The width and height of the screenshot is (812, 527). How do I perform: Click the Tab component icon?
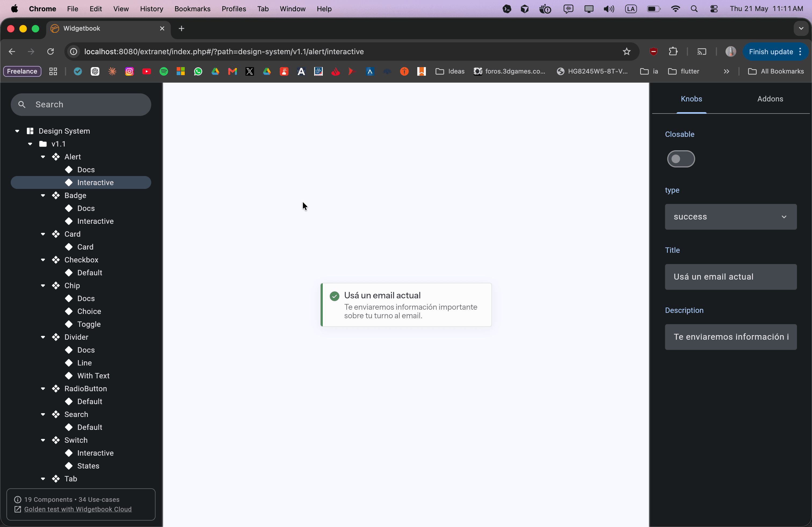coord(56,479)
